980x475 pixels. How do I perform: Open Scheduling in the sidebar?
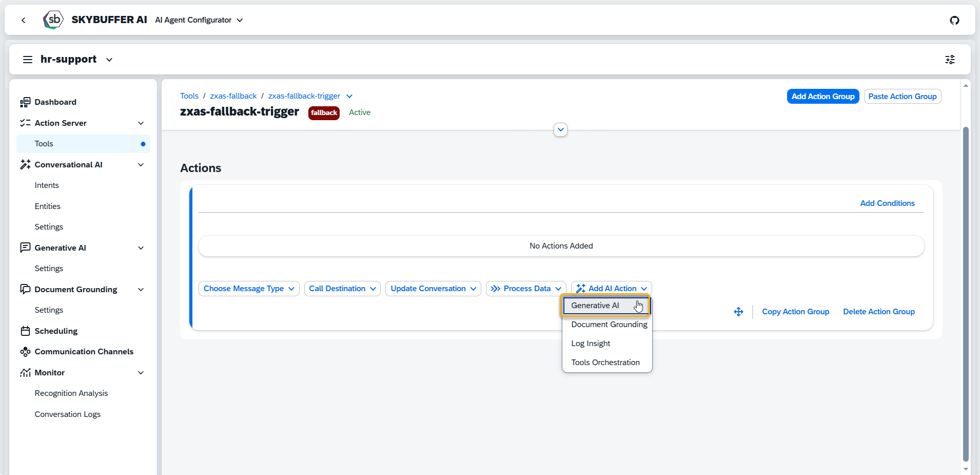coord(56,331)
